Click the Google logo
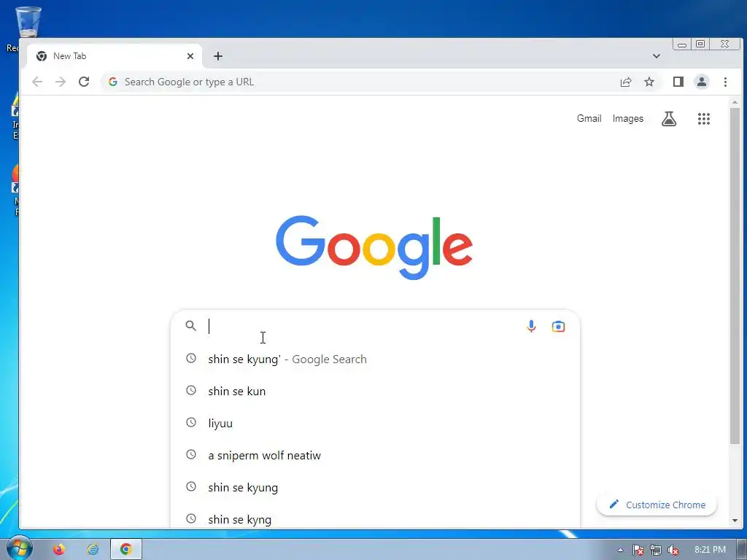The width and height of the screenshot is (747, 560). tap(374, 247)
